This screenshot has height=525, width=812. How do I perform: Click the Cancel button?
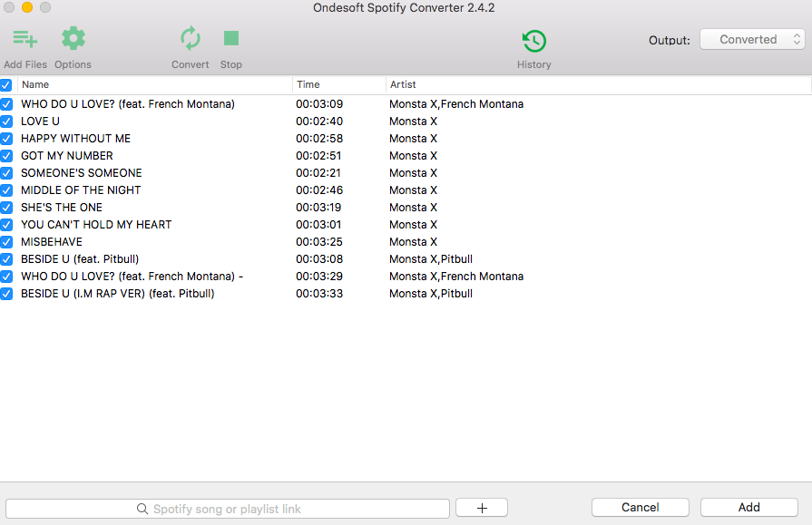coord(640,508)
